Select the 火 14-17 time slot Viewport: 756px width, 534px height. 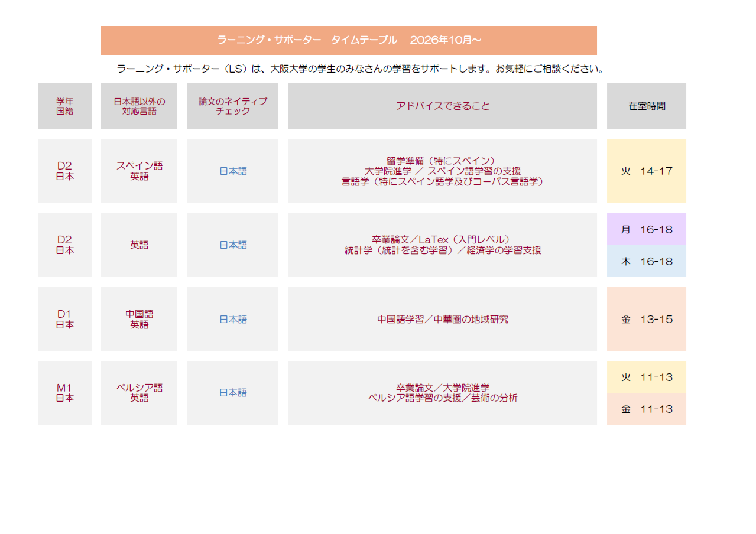(647, 171)
